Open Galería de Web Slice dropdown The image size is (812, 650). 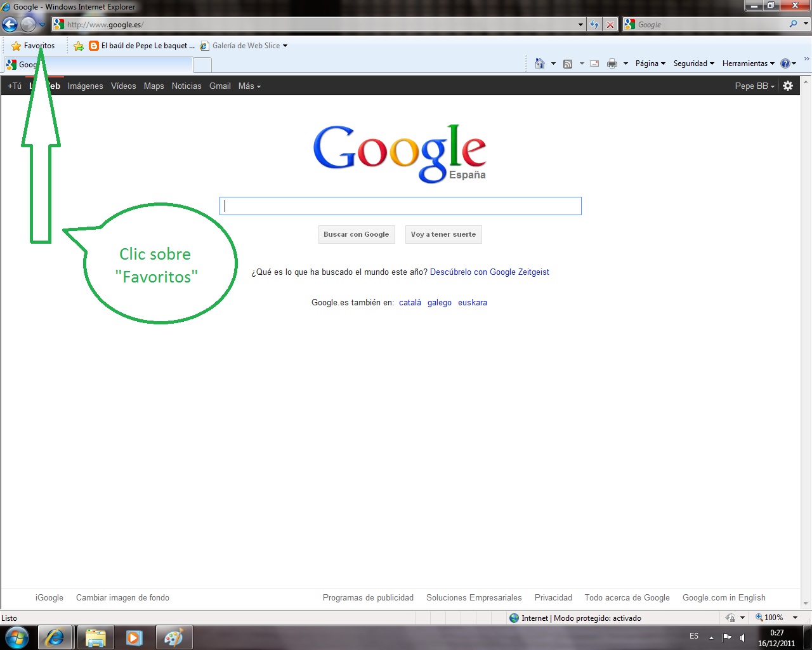click(244, 46)
